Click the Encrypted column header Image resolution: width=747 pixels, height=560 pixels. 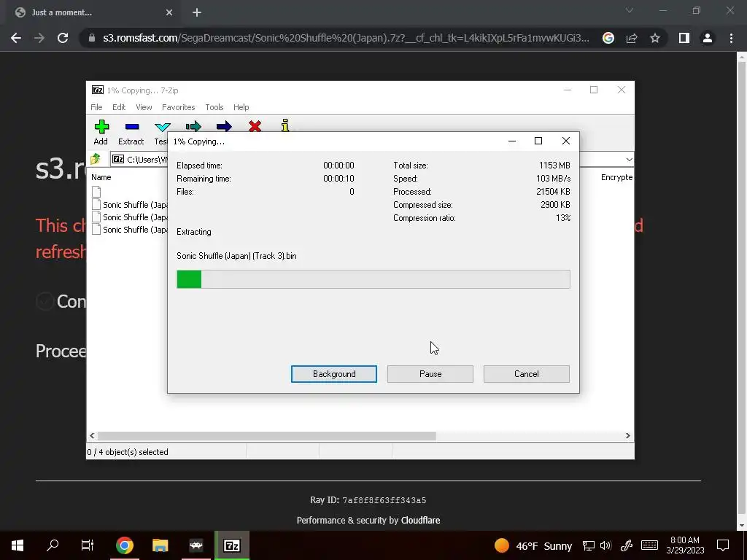[x=616, y=177]
